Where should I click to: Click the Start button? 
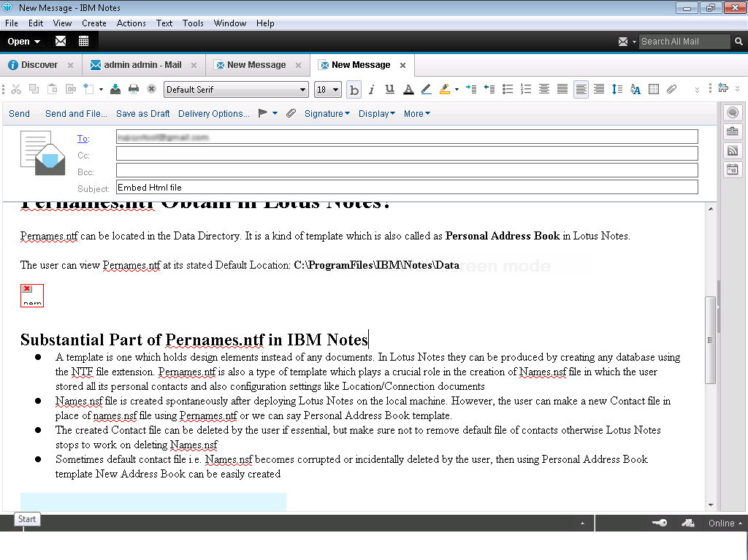pyautogui.click(x=27, y=519)
